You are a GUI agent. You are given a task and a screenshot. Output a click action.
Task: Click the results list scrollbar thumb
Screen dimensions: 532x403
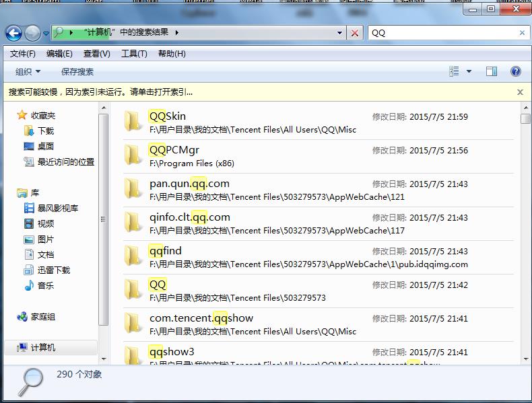coord(525,118)
